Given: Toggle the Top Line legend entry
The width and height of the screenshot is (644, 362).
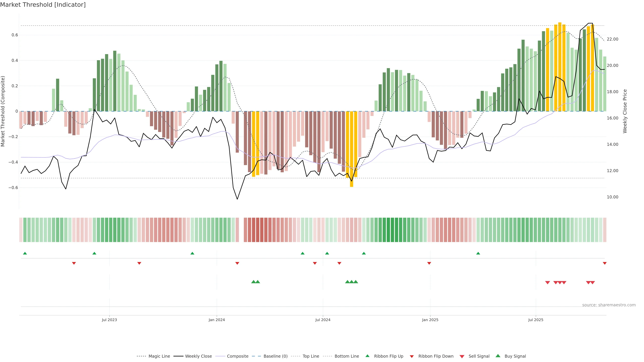Looking at the screenshot, I should pos(311,356).
